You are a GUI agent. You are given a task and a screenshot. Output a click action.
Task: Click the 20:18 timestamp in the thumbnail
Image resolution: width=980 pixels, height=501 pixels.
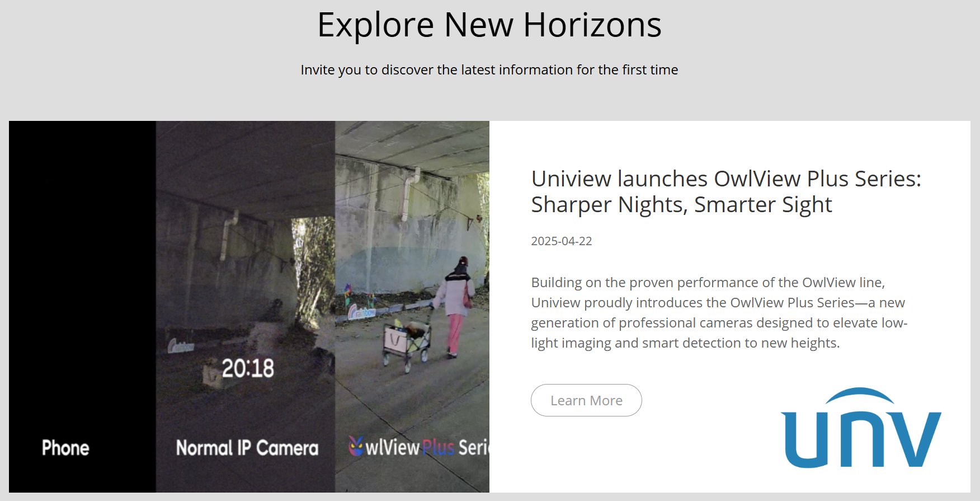pos(248,368)
